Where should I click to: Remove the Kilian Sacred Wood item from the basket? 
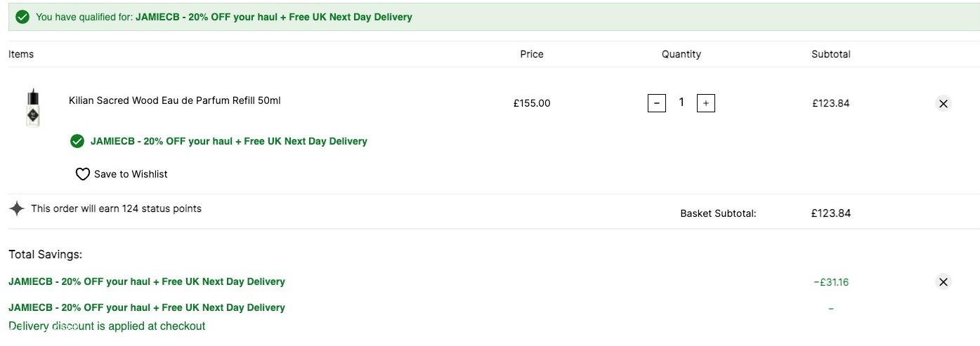pyautogui.click(x=943, y=103)
